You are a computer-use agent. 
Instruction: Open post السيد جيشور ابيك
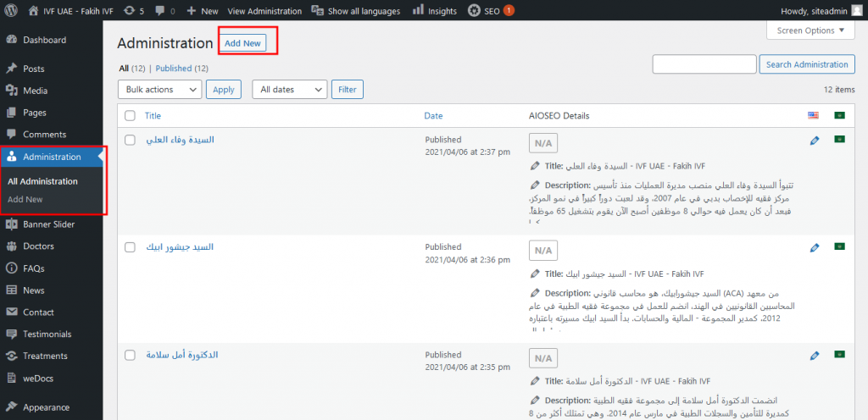point(180,247)
